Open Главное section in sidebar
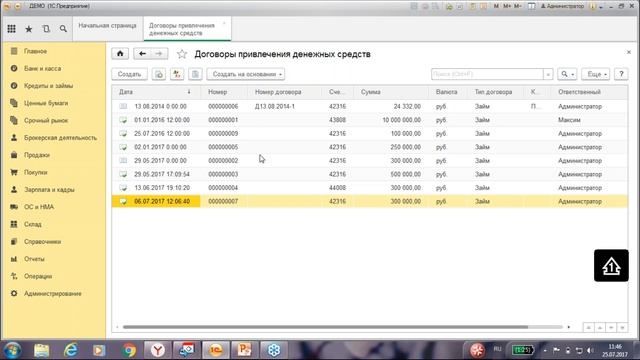 (x=35, y=51)
